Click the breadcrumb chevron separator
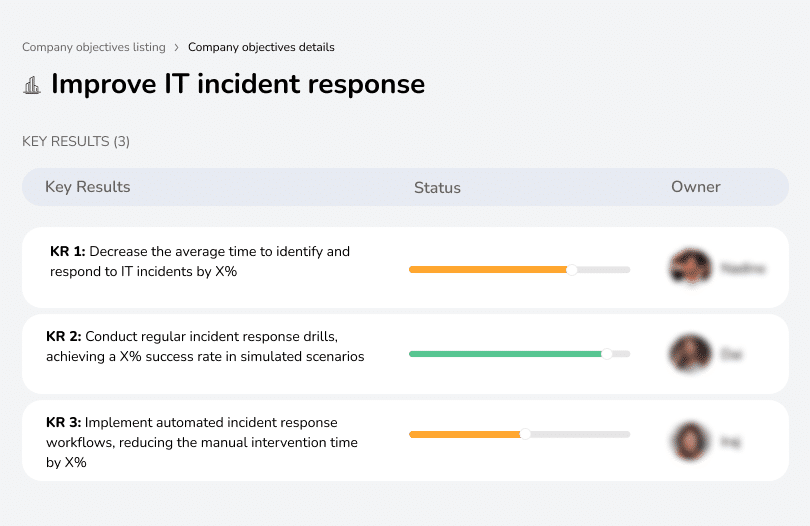Image resolution: width=810 pixels, height=526 pixels. coord(177,48)
